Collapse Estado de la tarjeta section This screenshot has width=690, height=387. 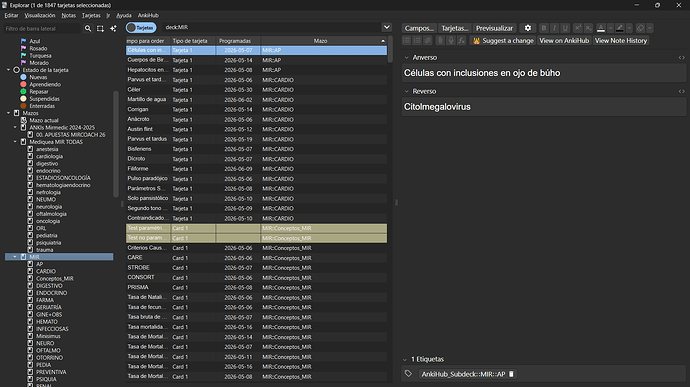tap(8, 70)
